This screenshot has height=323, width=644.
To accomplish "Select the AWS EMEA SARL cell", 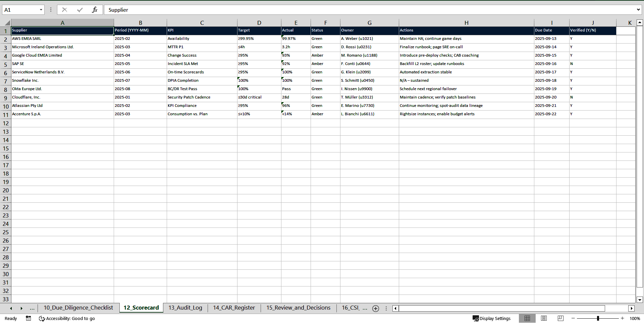I will [62, 39].
